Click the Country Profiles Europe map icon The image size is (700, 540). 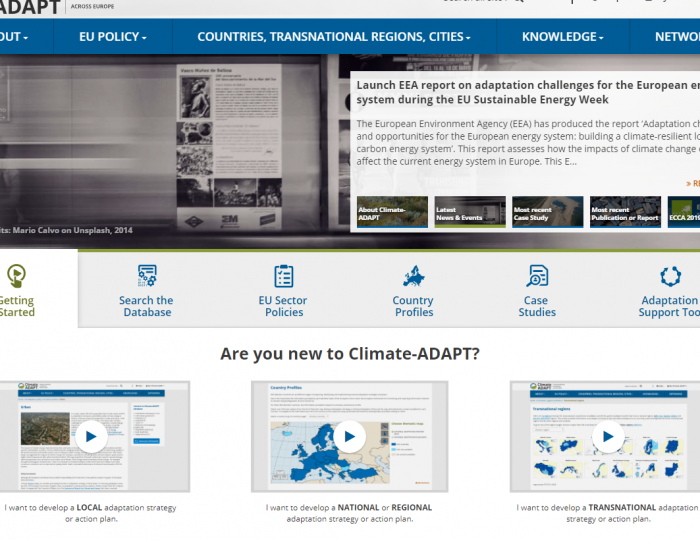point(413,275)
